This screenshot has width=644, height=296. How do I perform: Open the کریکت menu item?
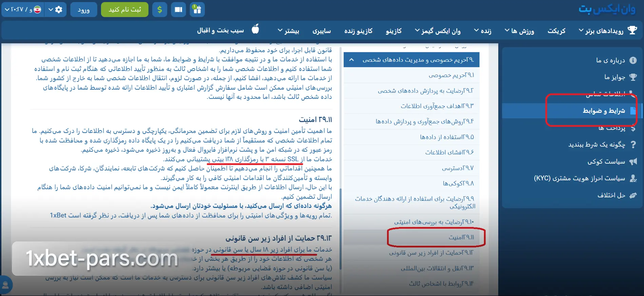point(557,31)
